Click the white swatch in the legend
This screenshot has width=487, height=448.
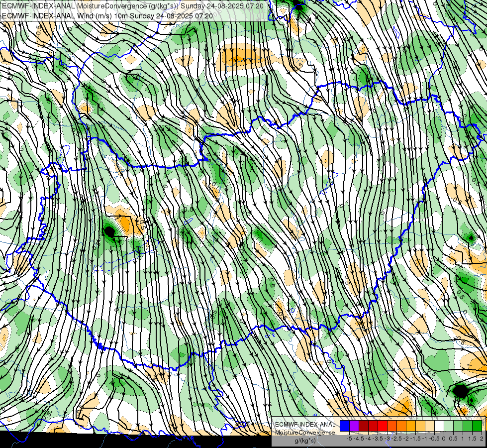click(x=439, y=426)
